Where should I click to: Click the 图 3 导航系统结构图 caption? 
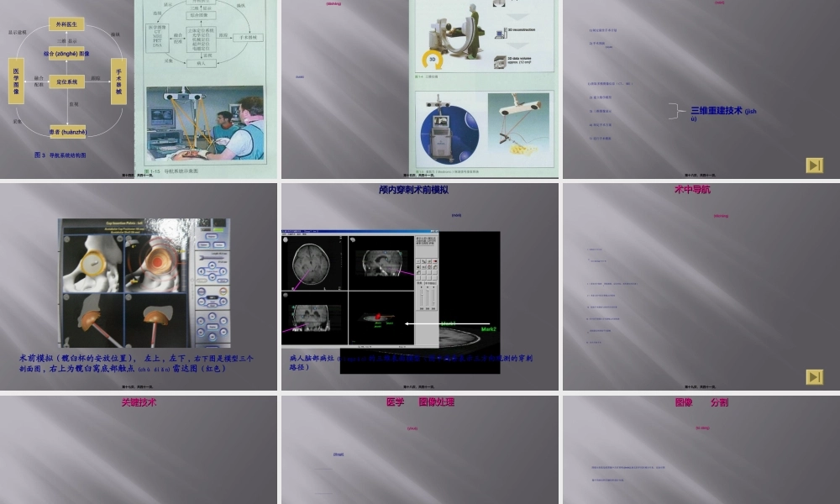click(60, 155)
